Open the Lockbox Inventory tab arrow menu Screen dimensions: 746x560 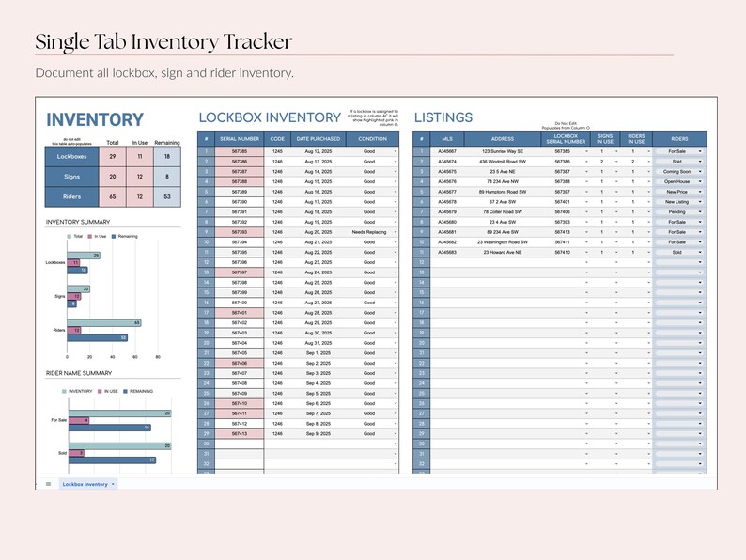[x=113, y=484]
